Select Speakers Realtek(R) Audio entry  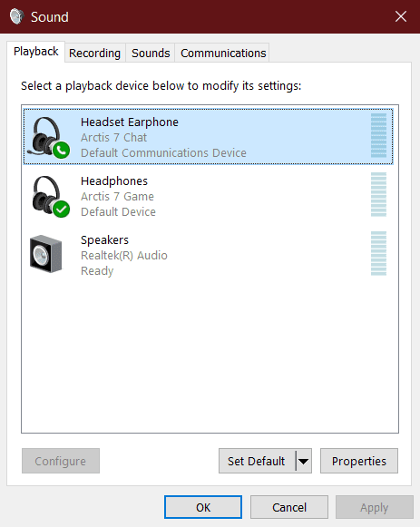tap(209, 255)
